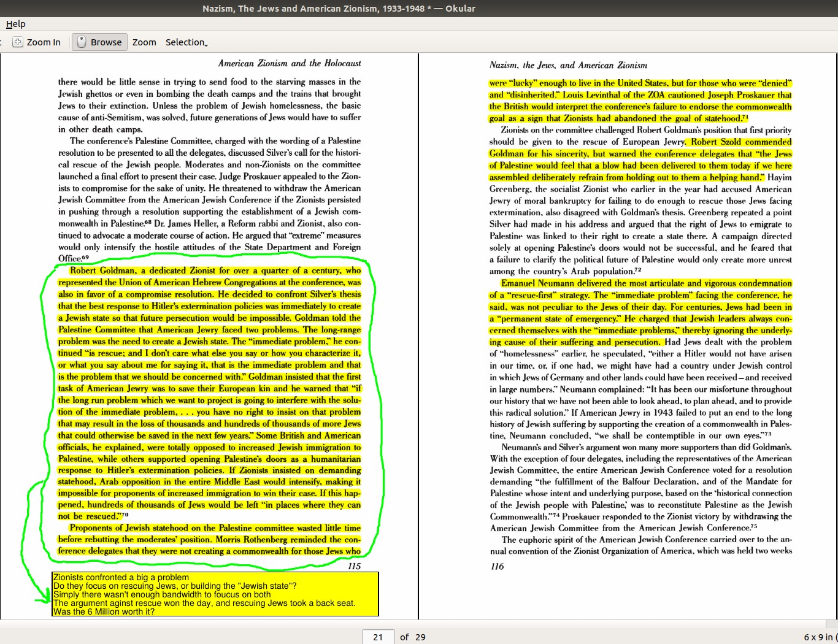Click the current page number field

point(378,637)
